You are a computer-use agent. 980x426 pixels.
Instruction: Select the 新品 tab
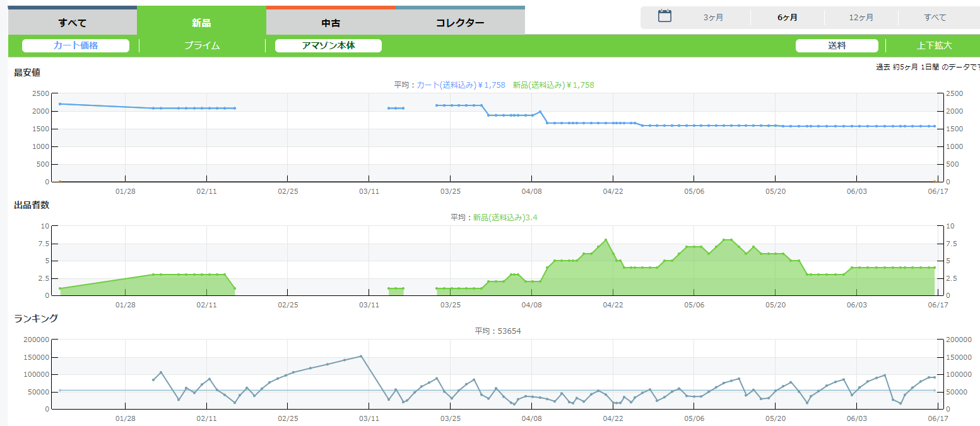pos(201,23)
